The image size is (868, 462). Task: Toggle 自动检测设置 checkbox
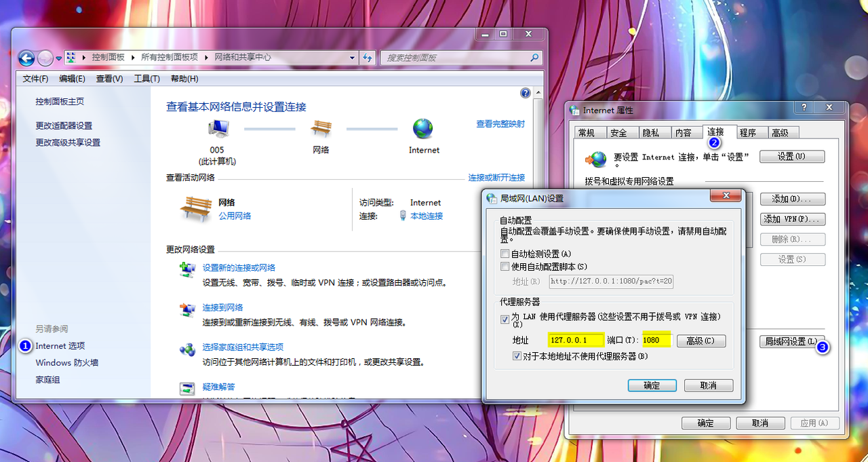click(x=505, y=254)
